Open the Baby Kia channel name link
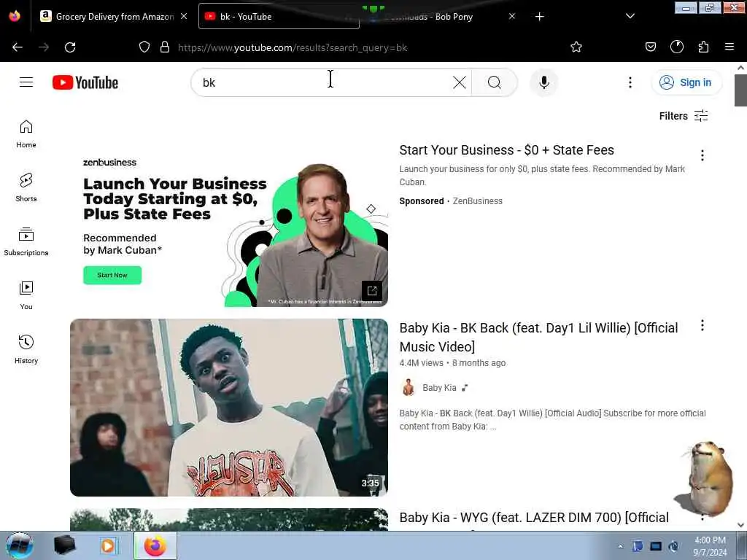 (x=439, y=388)
